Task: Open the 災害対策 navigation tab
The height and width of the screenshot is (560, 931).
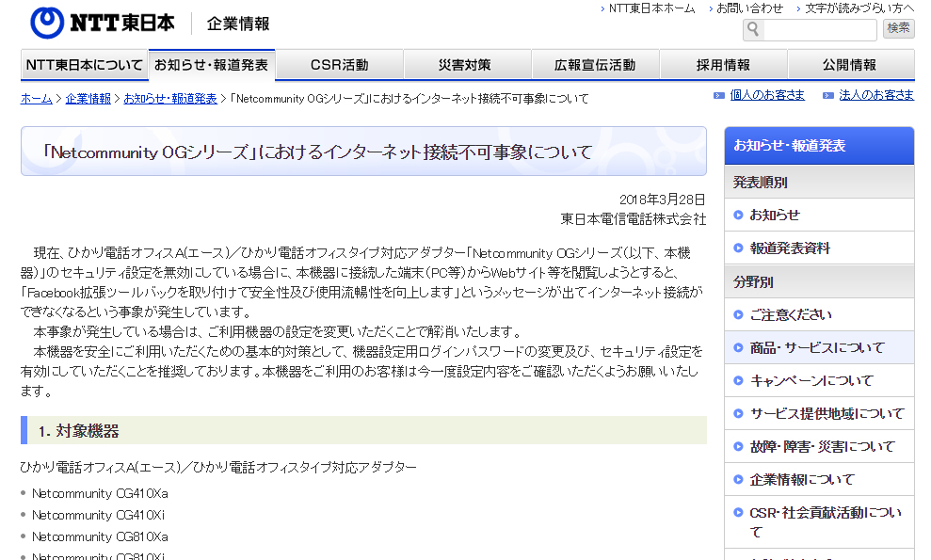Action: (x=467, y=64)
